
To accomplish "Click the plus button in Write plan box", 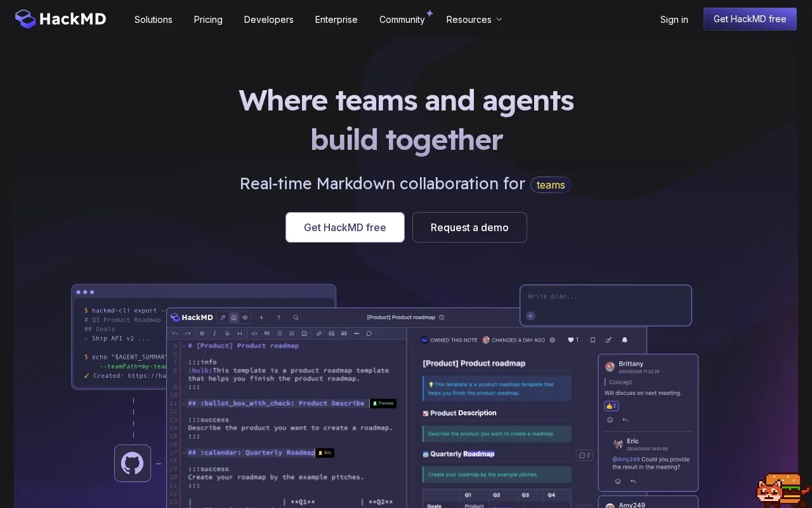I will [530, 316].
